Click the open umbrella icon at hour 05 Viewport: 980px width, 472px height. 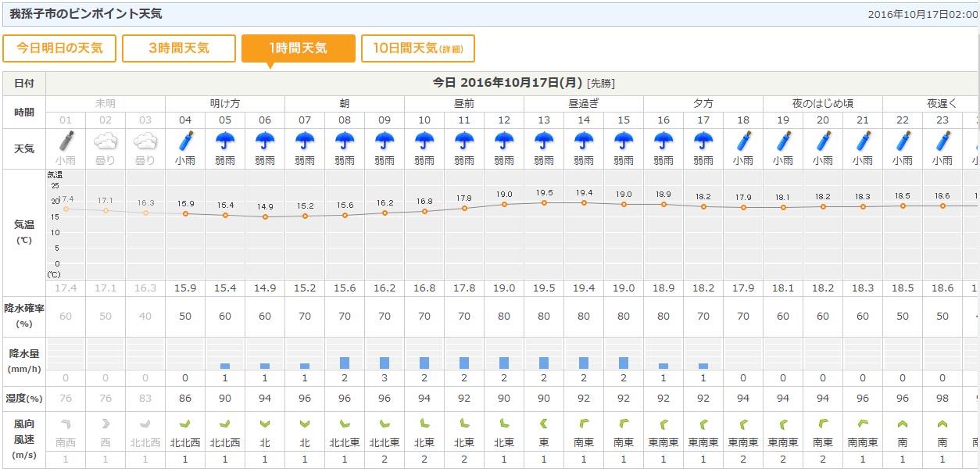pyautogui.click(x=225, y=141)
